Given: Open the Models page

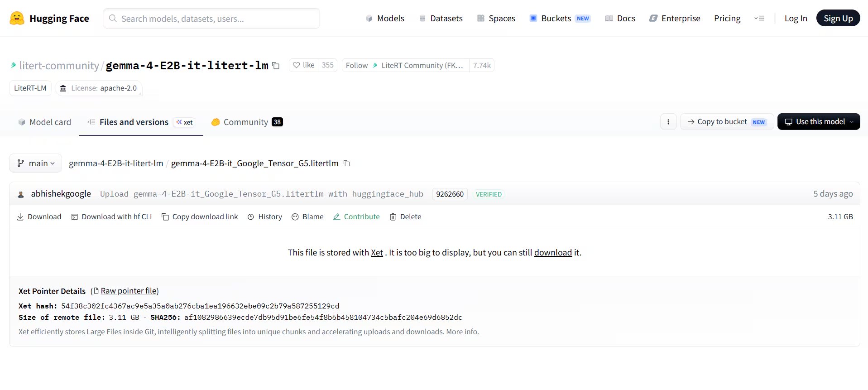Looking at the screenshot, I should coord(385,18).
